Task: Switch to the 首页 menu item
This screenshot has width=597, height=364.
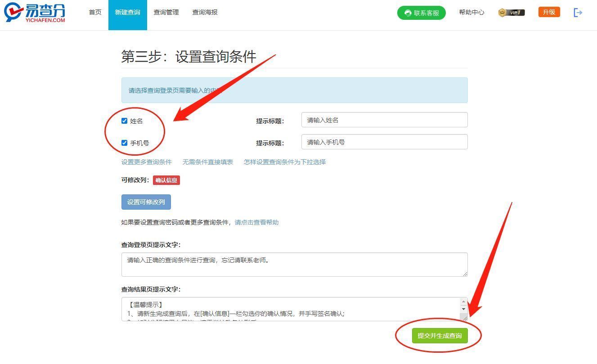Action: pos(95,13)
